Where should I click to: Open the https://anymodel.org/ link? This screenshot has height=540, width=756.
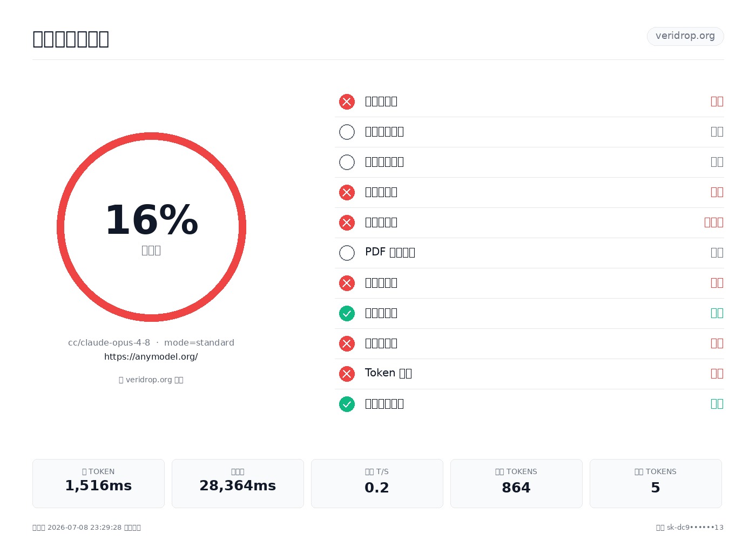coord(151,357)
